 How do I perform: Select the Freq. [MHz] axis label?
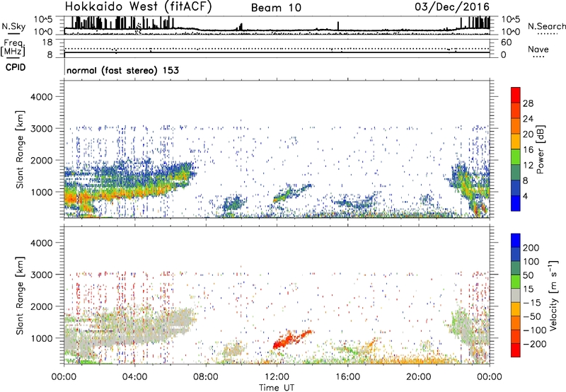[13, 47]
